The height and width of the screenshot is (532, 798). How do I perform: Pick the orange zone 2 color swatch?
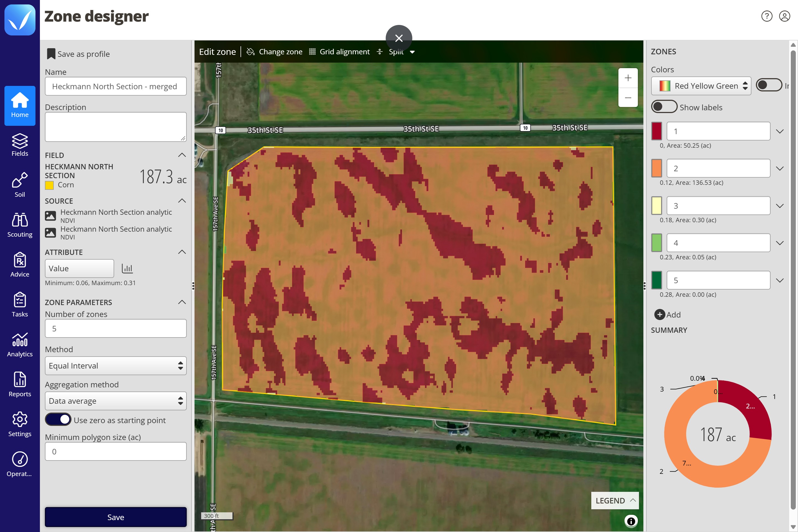(x=656, y=168)
